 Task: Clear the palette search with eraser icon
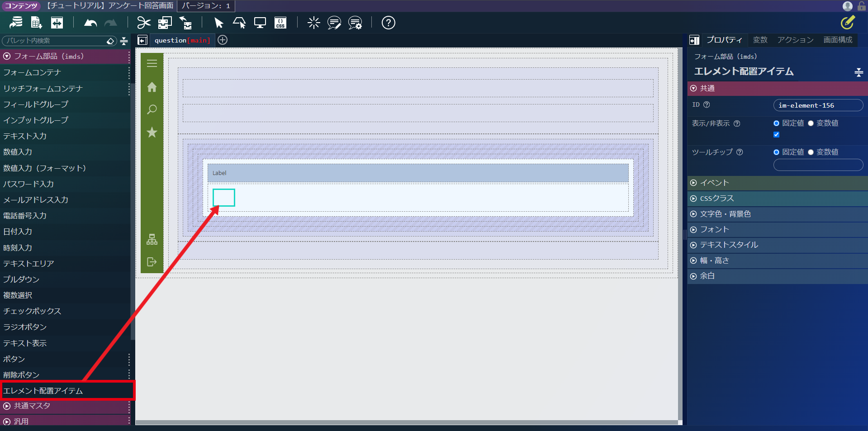click(110, 41)
